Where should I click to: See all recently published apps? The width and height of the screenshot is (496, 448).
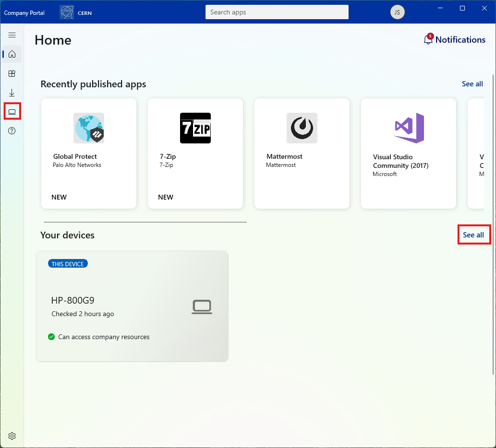pos(472,84)
